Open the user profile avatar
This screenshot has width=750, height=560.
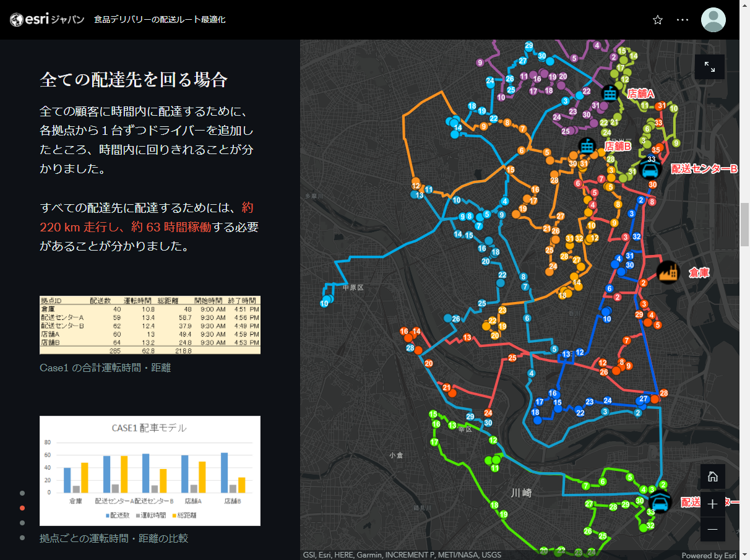pyautogui.click(x=713, y=20)
